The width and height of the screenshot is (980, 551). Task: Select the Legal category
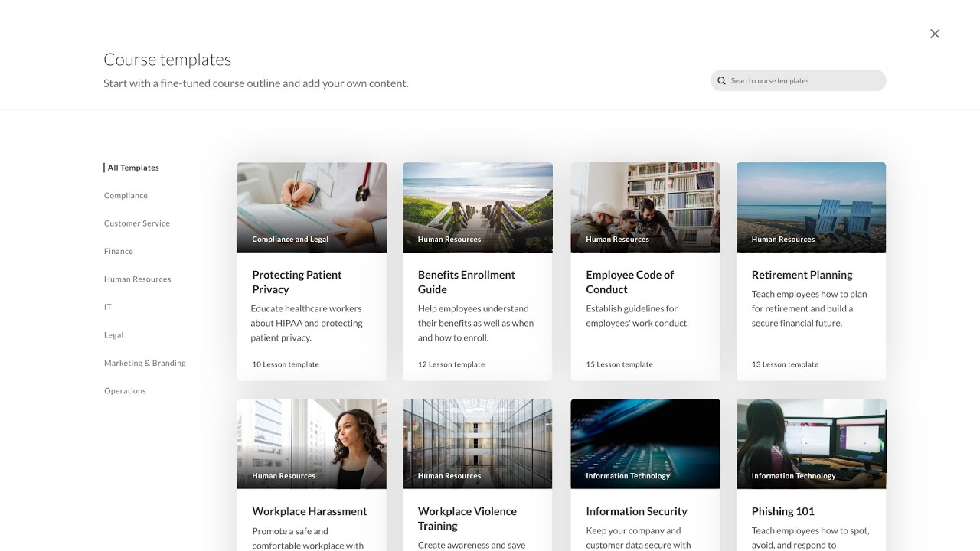point(114,335)
